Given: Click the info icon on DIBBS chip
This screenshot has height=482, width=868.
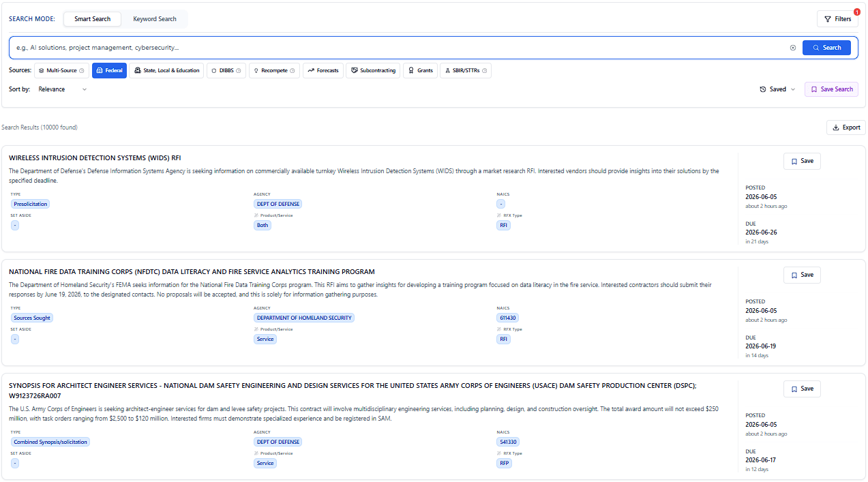Looking at the screenshot, I should (x=239, y=71).
